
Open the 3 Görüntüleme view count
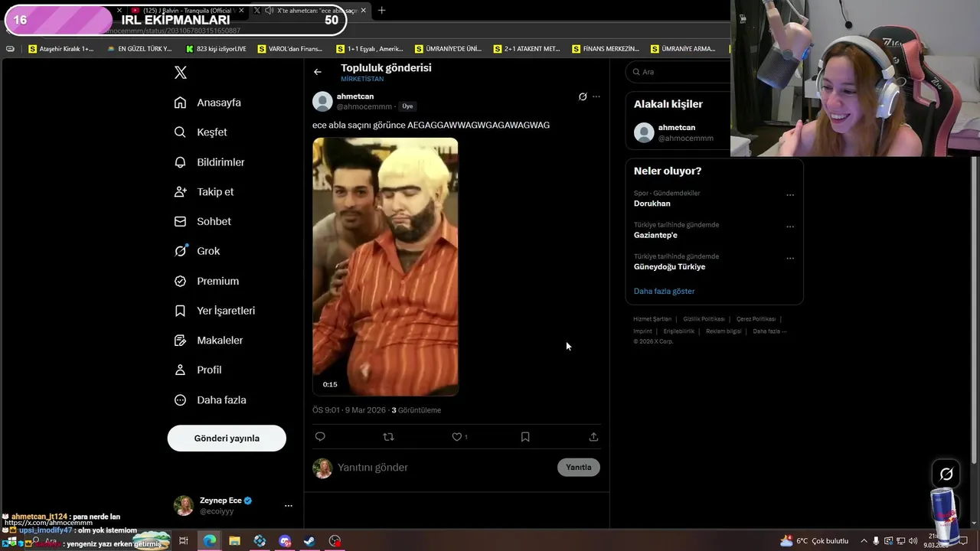pos(416,410)
